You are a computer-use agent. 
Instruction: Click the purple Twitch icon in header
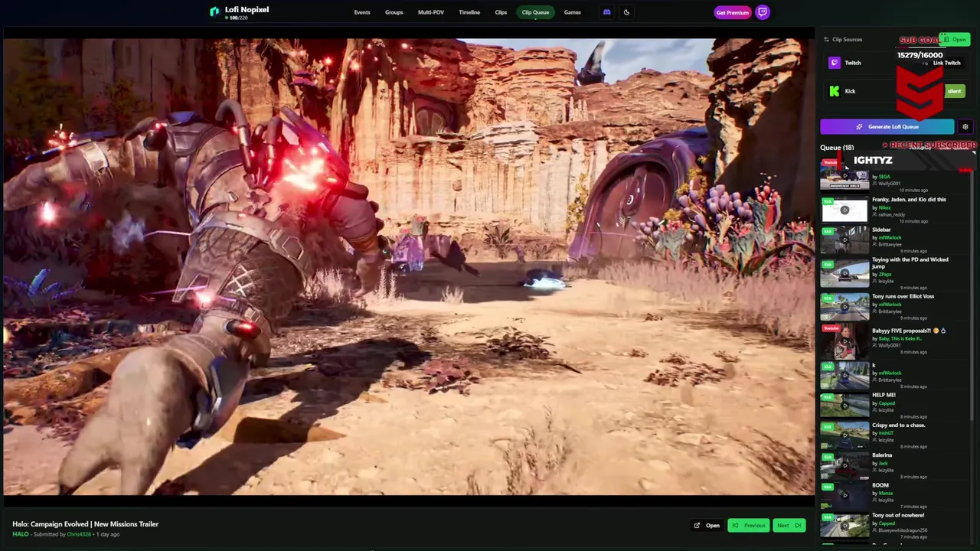click(763, 12)
